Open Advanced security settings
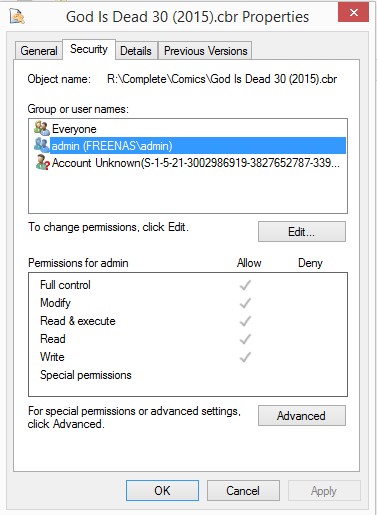 pyautogui.click(x=302, y=415)
